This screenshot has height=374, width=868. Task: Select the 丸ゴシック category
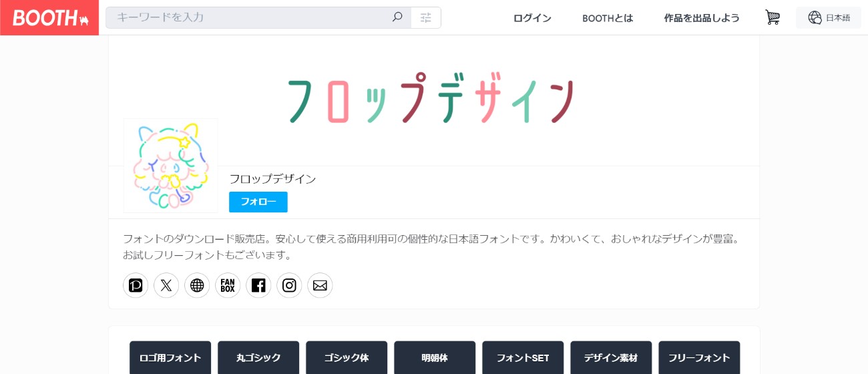(258, 357)
